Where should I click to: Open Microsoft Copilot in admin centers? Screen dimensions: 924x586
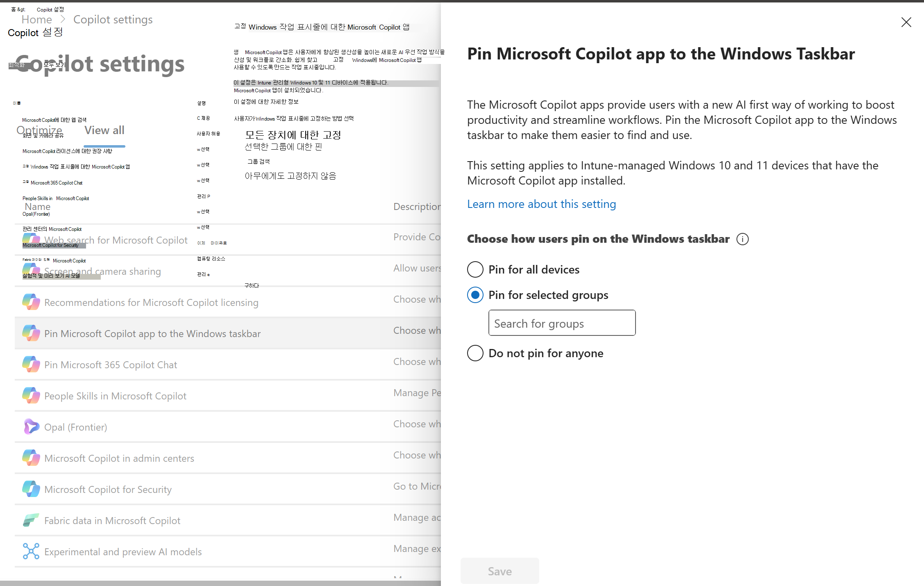(119, 458)
